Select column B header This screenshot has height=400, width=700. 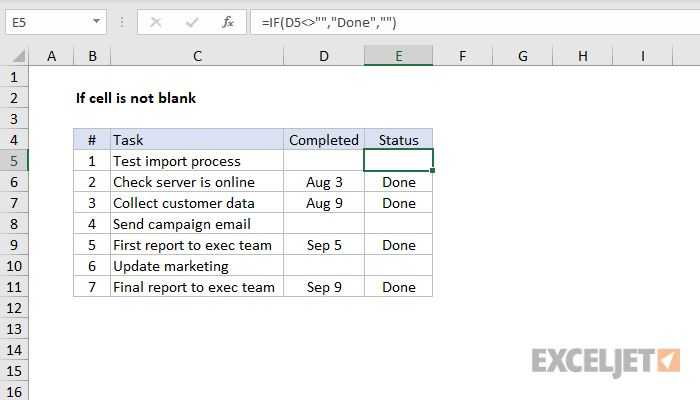[x=92, y=56]
